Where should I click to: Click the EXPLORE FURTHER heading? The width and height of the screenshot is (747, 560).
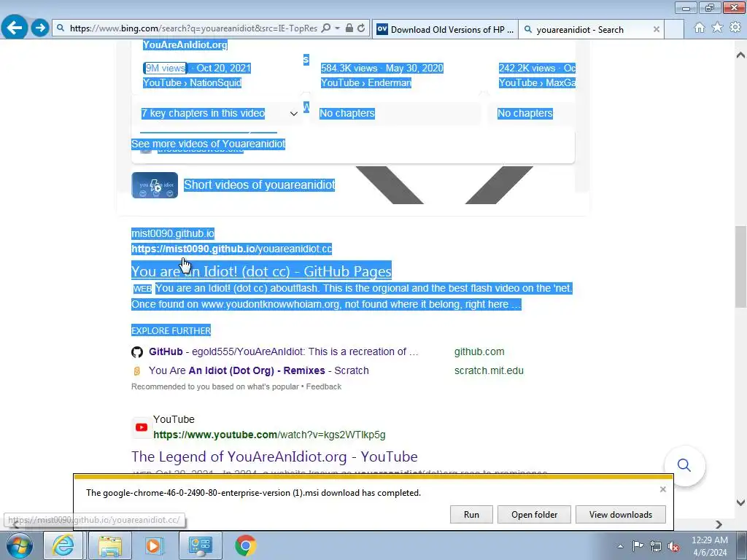(x=171, y=330)
